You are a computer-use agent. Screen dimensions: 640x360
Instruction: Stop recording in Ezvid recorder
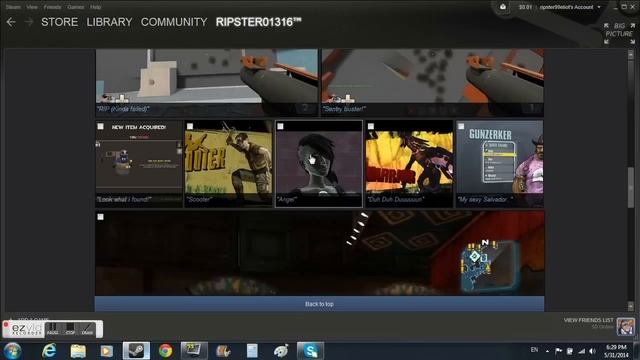[x=70, y=329]
